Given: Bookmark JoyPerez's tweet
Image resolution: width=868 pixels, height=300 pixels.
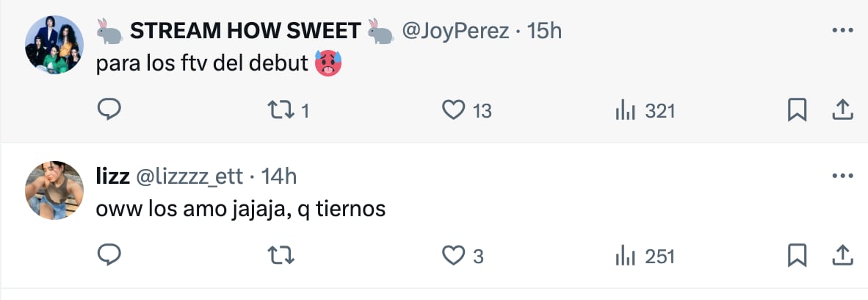Looking at the screenshot, I should [x=797, y=110].
